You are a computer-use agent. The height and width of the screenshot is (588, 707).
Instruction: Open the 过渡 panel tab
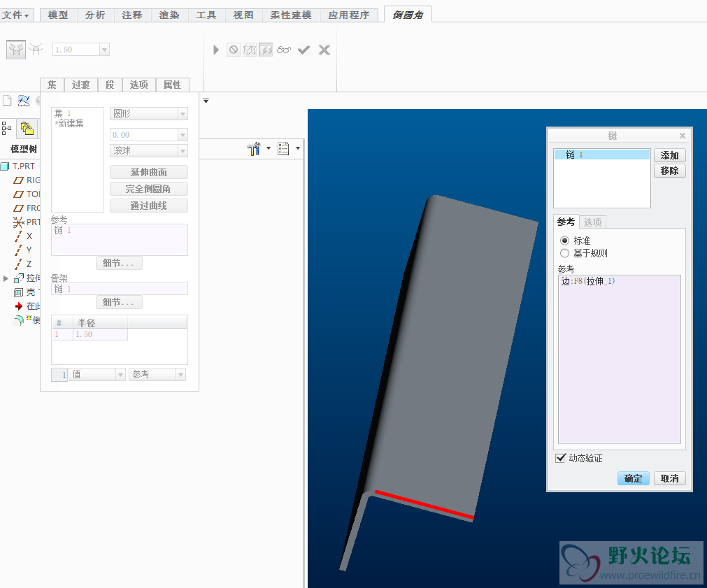[x=80, y=85]
